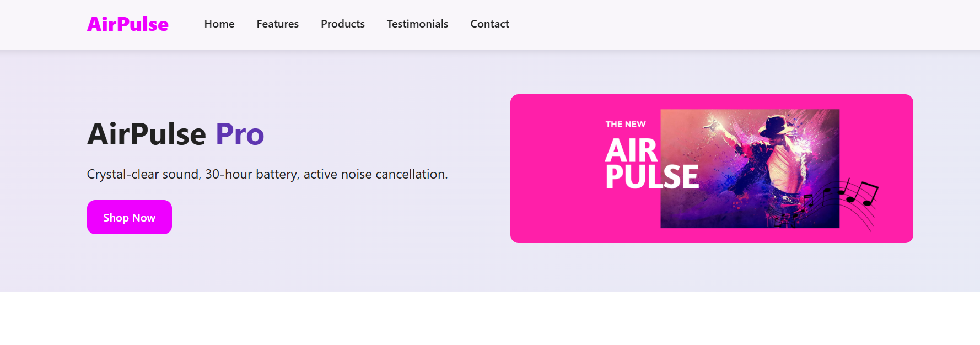Open the Home nav link
Image resolution: width=980 pixels, height=345 pixels.
click(x=219, y=24)
